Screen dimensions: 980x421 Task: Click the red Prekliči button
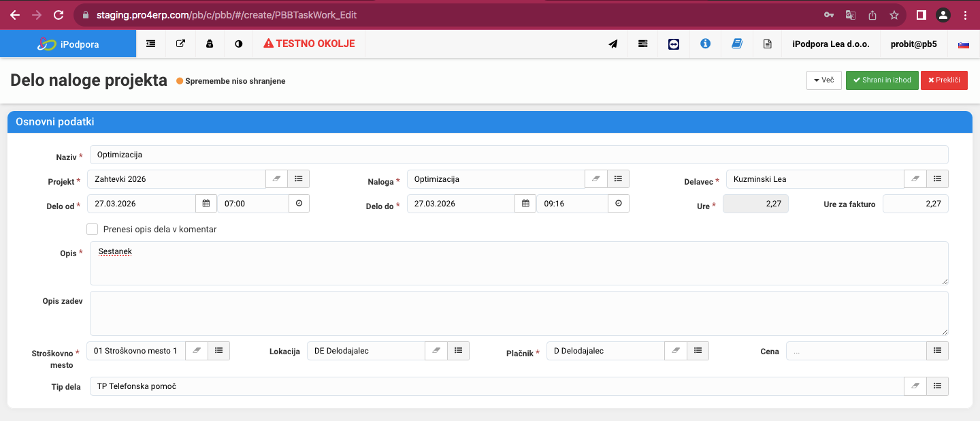(944, 80)
